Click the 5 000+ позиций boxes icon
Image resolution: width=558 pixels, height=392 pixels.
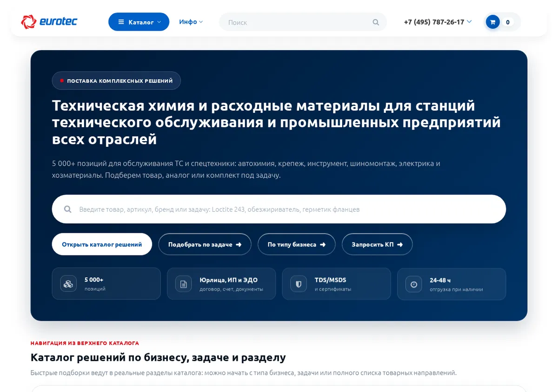68,283
